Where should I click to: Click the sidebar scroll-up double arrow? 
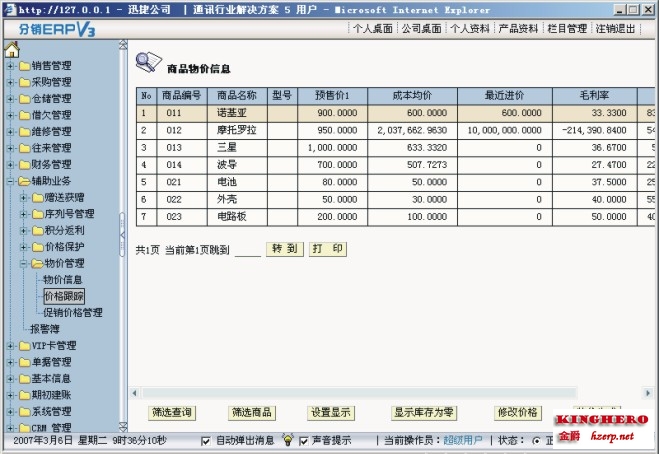123,45
